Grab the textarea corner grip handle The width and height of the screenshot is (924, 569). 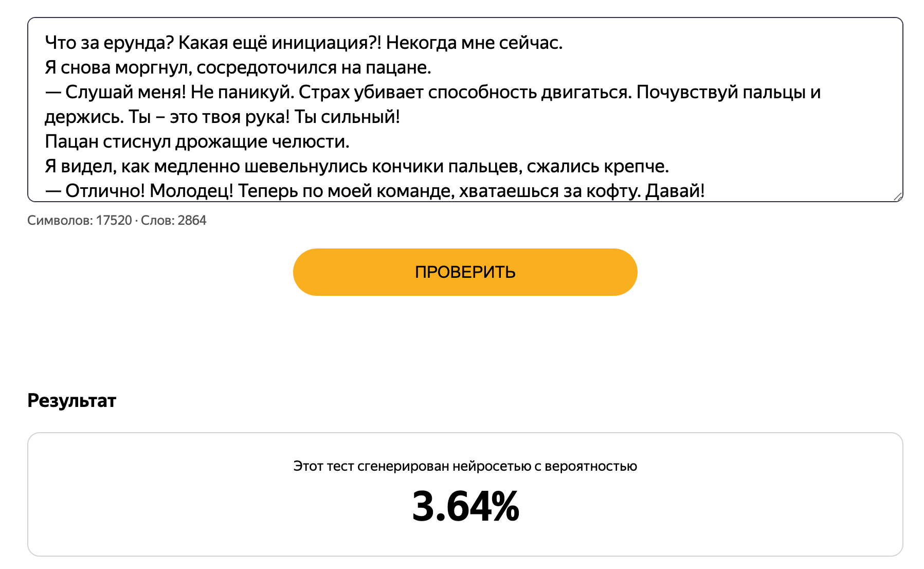tap(897, 196)
